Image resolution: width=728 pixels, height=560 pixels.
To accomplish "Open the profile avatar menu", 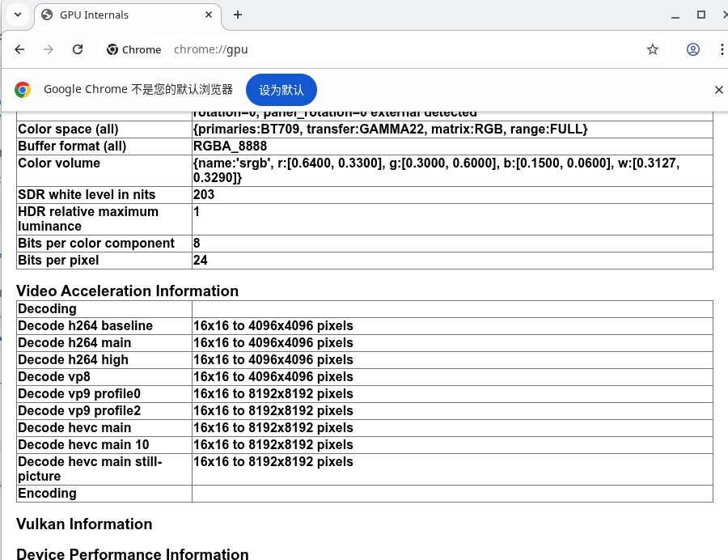I will [x=693, y=49].
